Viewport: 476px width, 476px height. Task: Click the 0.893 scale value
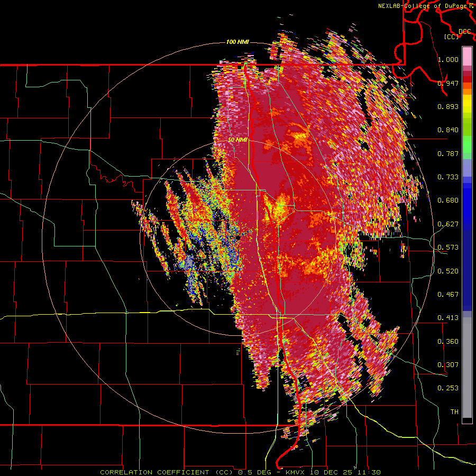tap(448, 106)
